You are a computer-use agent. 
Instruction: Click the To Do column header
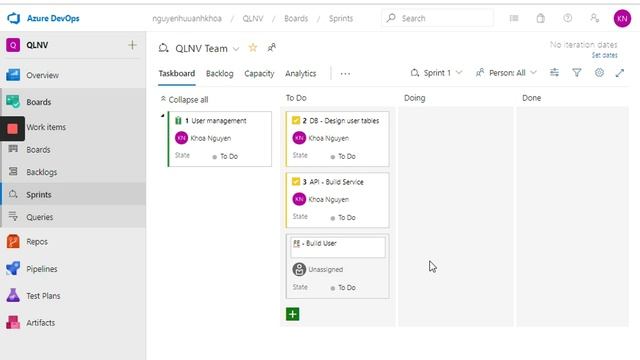296,98
